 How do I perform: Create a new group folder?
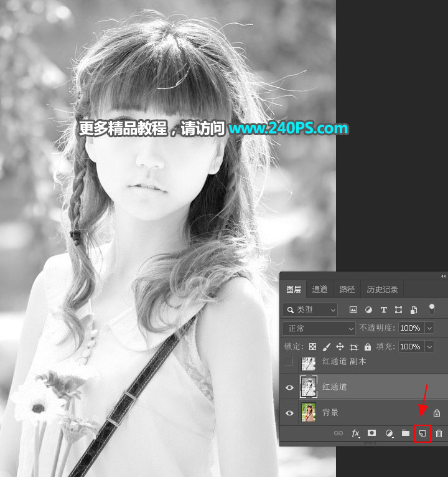[406, 433]
